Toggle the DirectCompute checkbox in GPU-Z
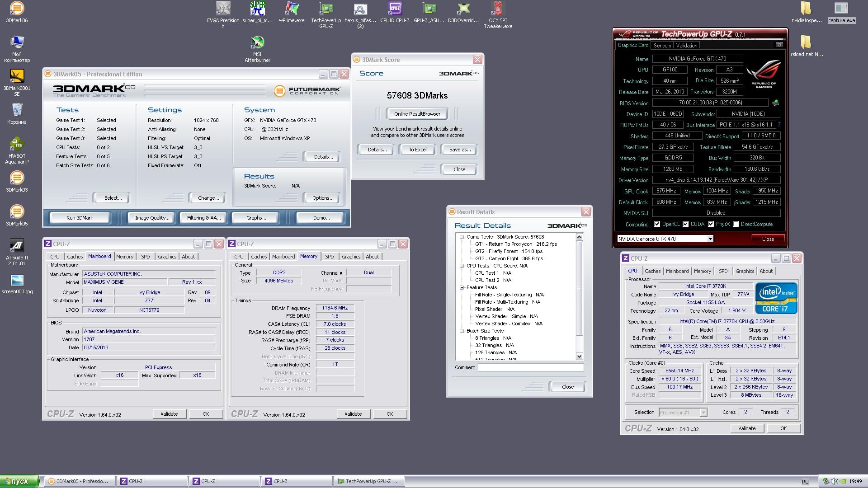868x488 pixels. (736, 224)
